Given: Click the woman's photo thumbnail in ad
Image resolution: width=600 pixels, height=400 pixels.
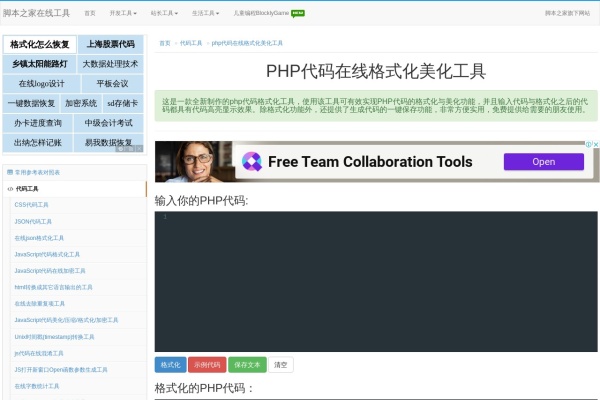Looking at the screenshot, I should (x=195, y=161).
